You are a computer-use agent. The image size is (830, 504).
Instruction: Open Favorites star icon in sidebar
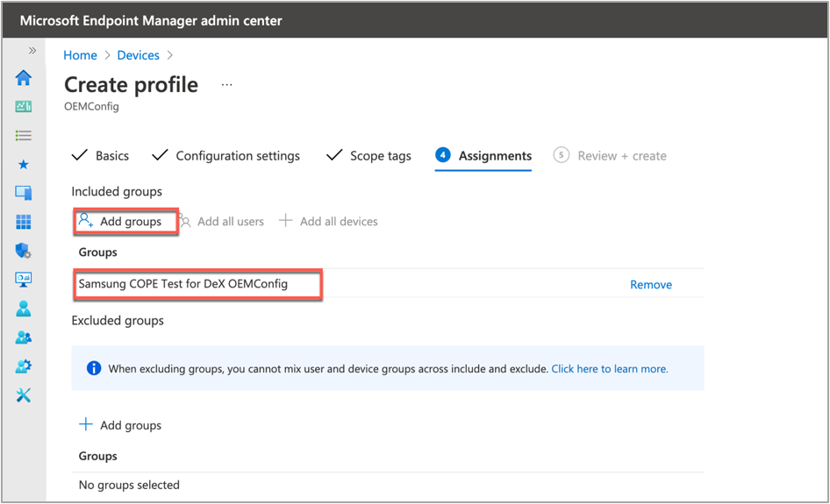tap(24, 165)
